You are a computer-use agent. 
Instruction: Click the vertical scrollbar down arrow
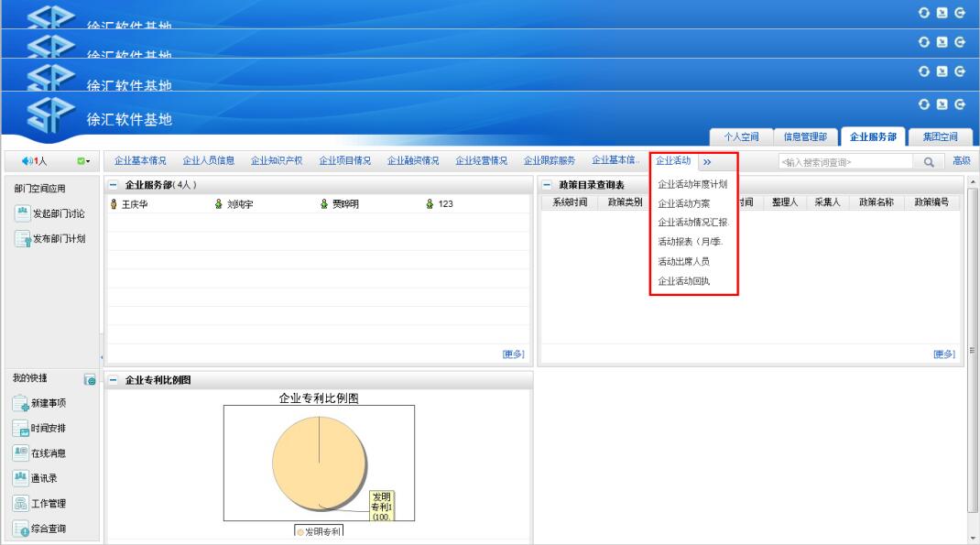pos(973,538)
